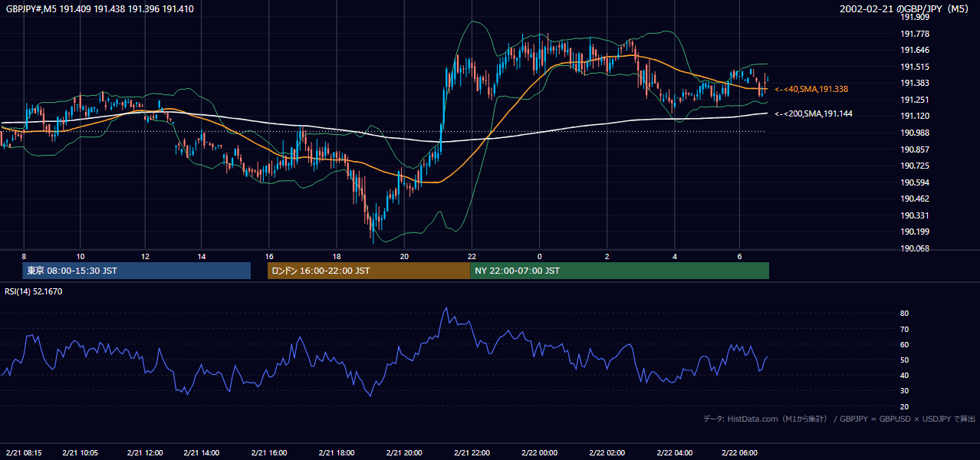980x460 pixels.
Task: Click hour tick 14 under price chart
Action: click(202, 256)
